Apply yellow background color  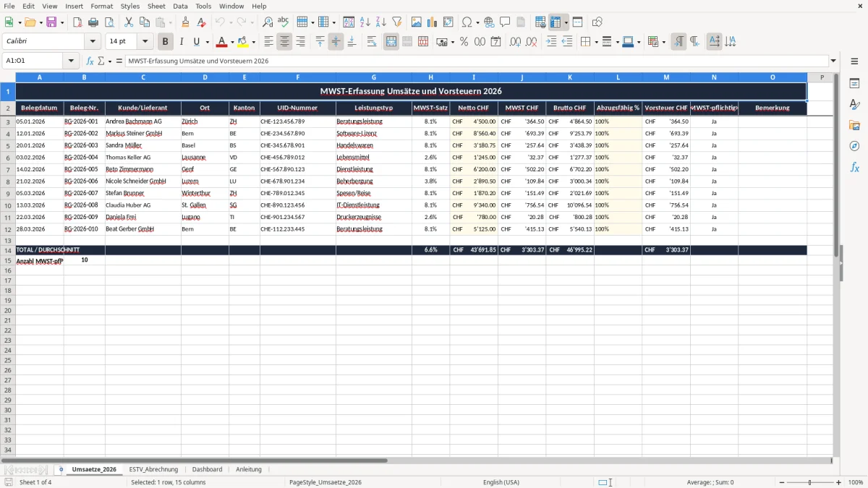[x=243, y=42]
